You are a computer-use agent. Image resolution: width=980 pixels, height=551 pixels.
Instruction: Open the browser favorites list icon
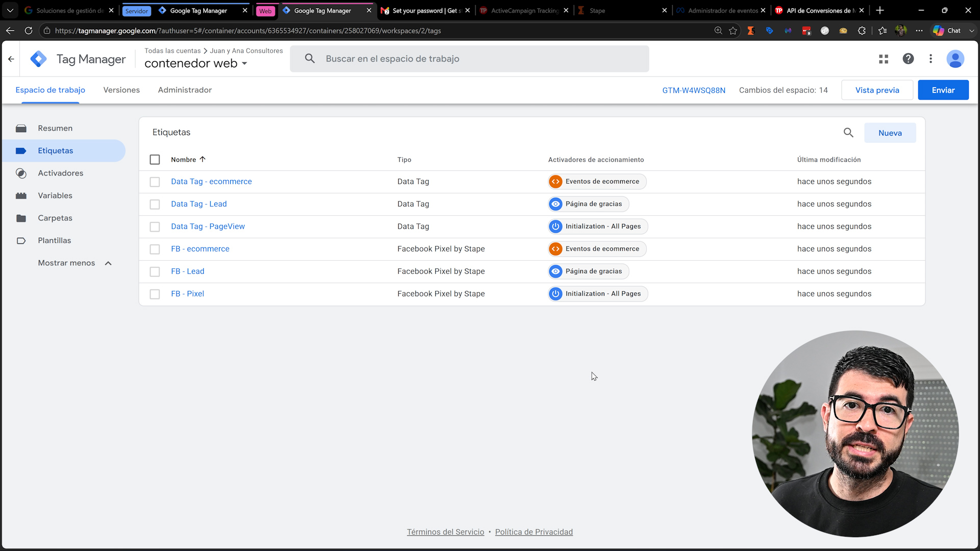tap(883, 31)
